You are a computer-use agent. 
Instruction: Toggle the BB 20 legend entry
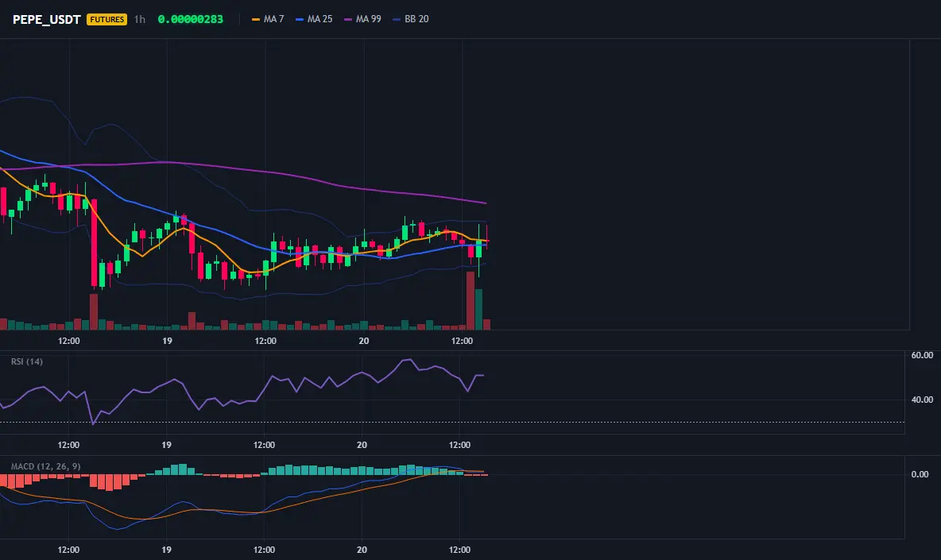click(x=410, y=19)
